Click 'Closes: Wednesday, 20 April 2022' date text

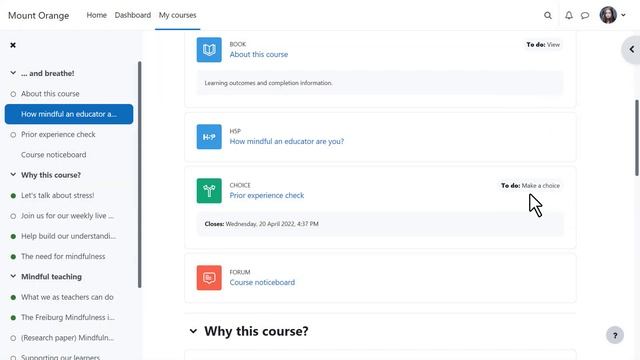(x=261, y=224)
